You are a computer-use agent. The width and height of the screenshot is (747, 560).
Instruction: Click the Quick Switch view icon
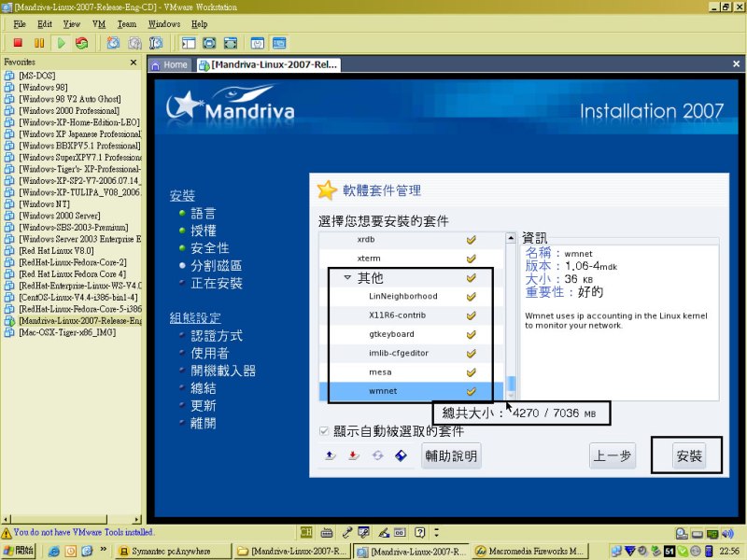[209, 43]
